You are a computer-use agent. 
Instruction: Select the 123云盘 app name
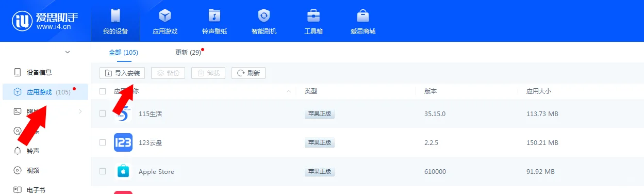(x=150, y=142)
